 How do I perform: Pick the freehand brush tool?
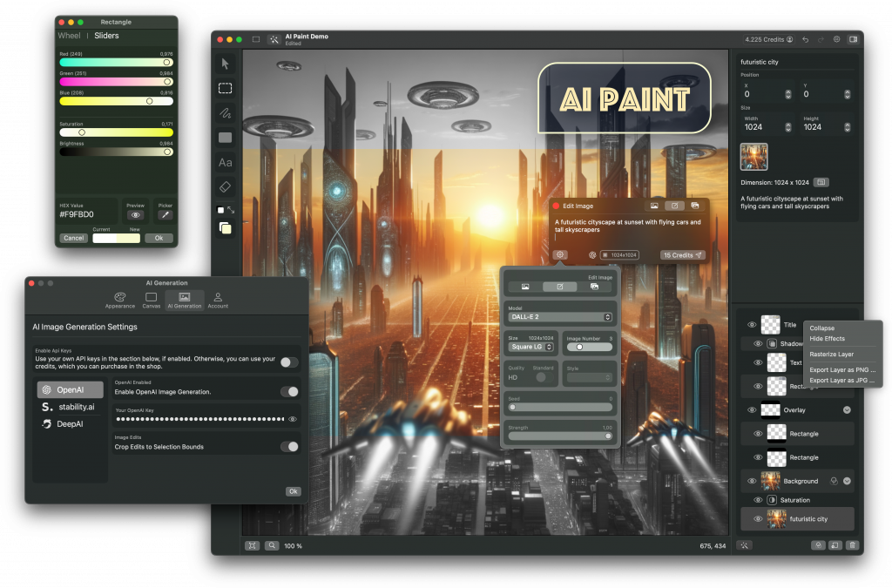(226, 112)
